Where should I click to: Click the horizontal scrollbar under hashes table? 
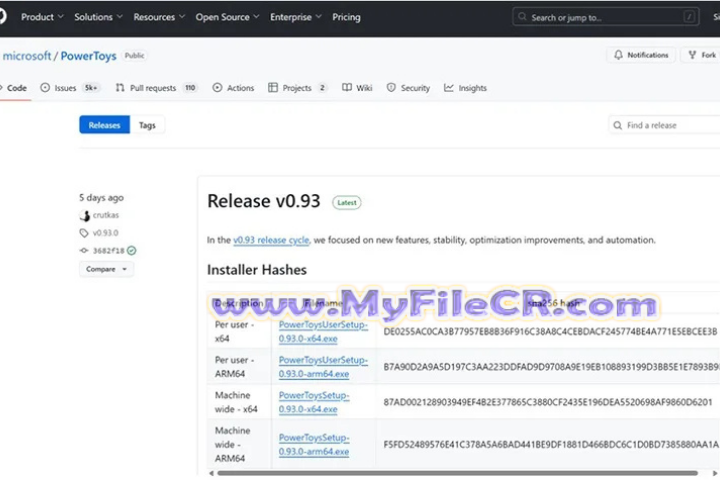point(457,473)
